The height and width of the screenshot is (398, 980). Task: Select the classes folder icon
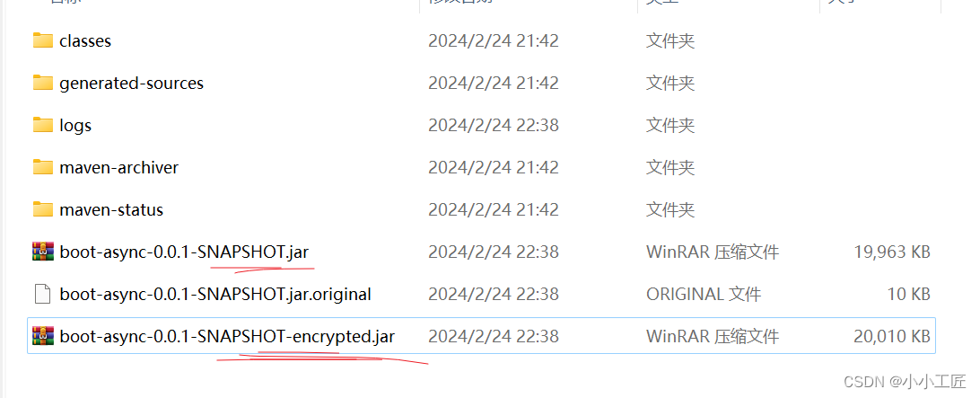(42, 40)
